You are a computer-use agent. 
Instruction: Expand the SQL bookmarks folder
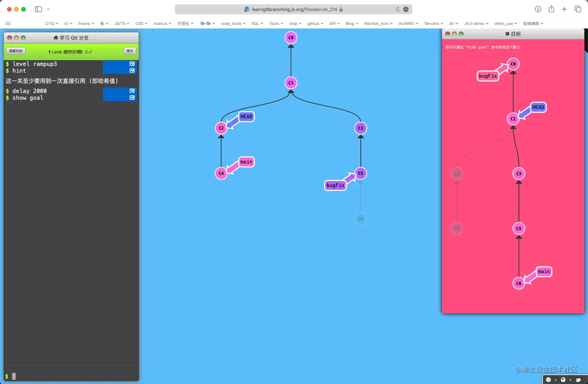tap(257, 24)
